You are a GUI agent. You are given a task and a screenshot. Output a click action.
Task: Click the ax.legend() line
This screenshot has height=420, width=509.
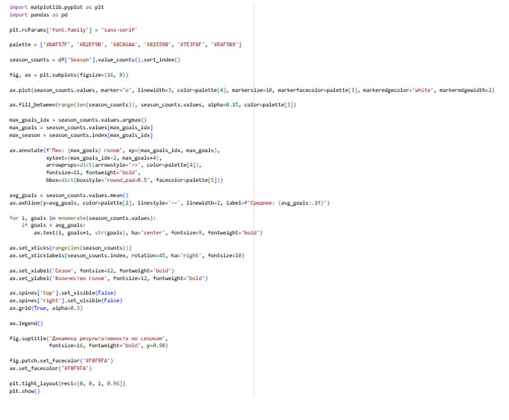pyautogui.click(x=26, y=323)
